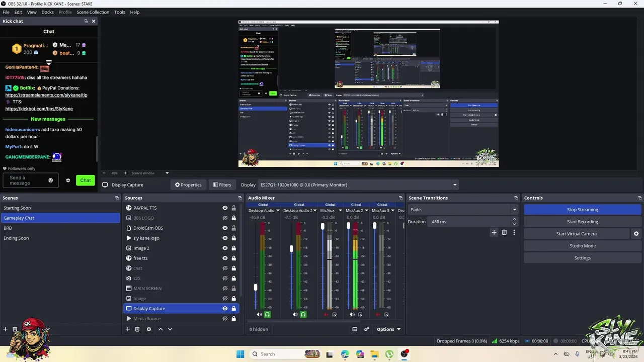This screenshot has width=644, height=362.
Task: Mute Desktop Audio speaker icon
Action: point(259,314)
